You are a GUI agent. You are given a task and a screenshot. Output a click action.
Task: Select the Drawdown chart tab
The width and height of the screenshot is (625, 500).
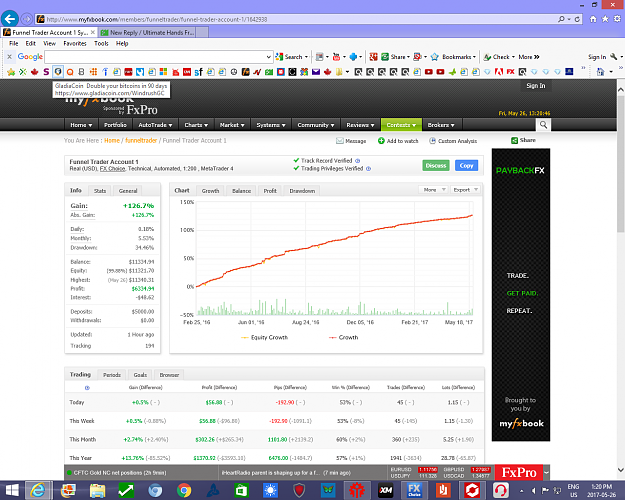pyautogui.click(x=302, y=191)
